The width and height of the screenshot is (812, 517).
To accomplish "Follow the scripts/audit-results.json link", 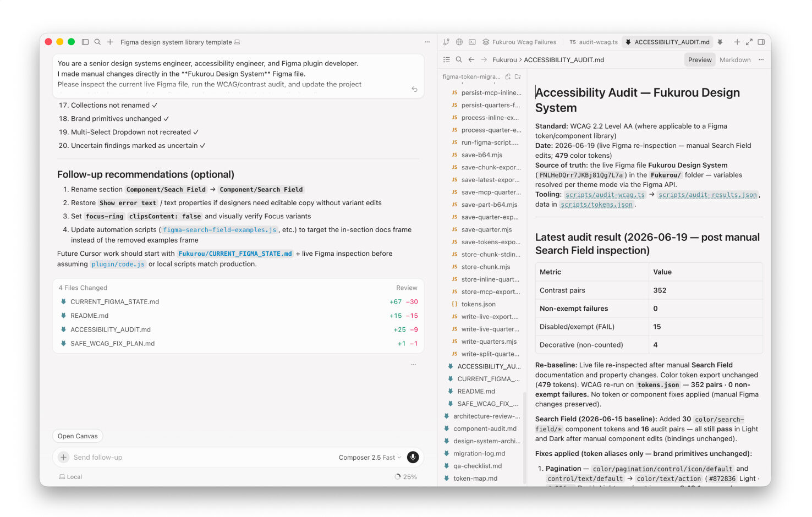I will [707, 195].
